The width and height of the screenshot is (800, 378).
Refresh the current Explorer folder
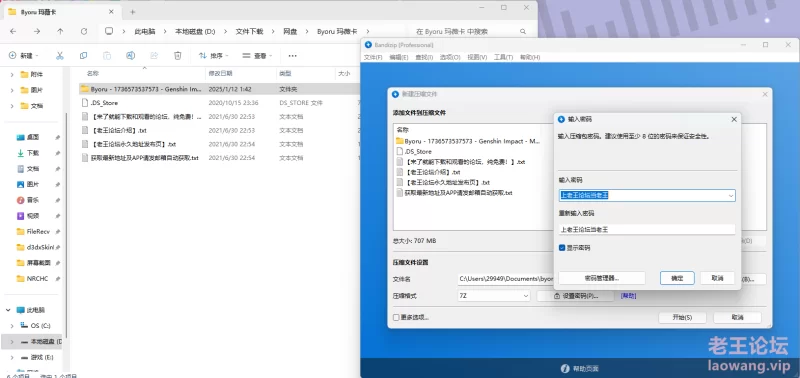tap(84, 31)
